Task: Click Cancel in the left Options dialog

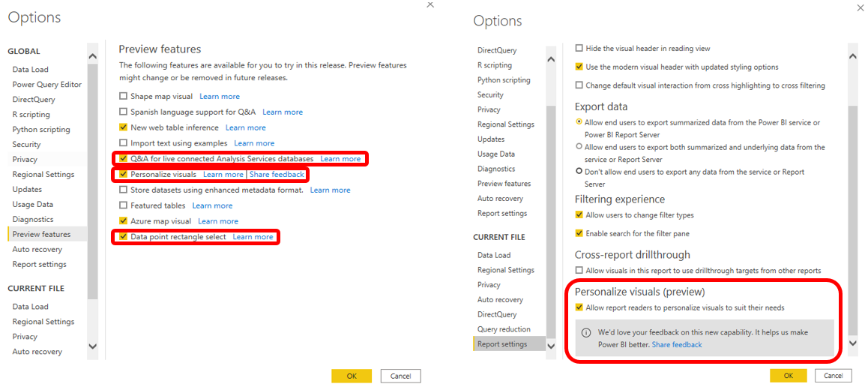Action: click(x=400, y=376)
